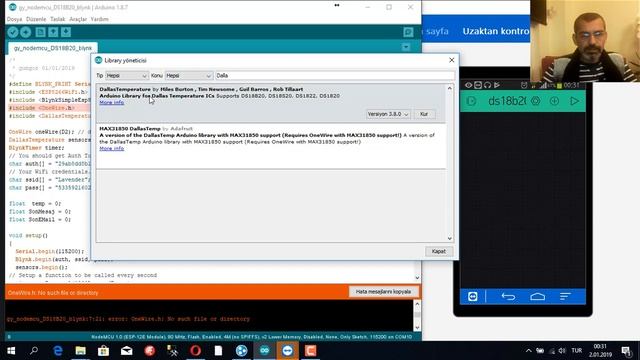Switch to Arduino IDE taskbar icon

click(264, 351)
